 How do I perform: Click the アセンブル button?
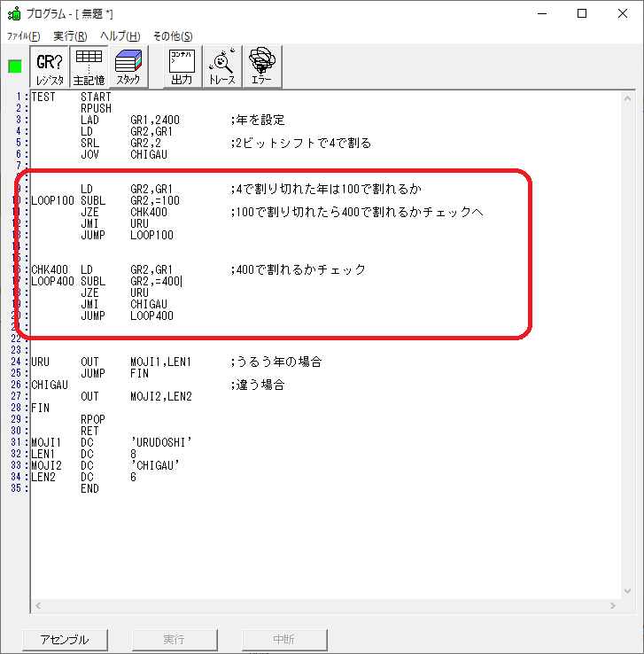(65, 640)
